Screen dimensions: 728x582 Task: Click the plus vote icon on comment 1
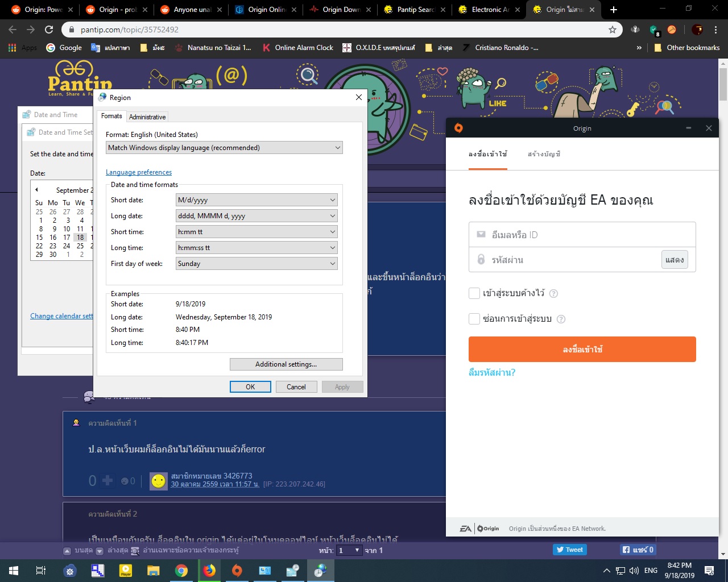click(x=107, y=481)
